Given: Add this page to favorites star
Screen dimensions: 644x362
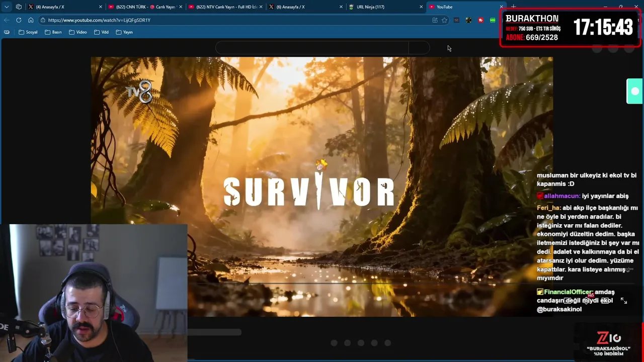Looking at the screenshot, I should 444,20.
